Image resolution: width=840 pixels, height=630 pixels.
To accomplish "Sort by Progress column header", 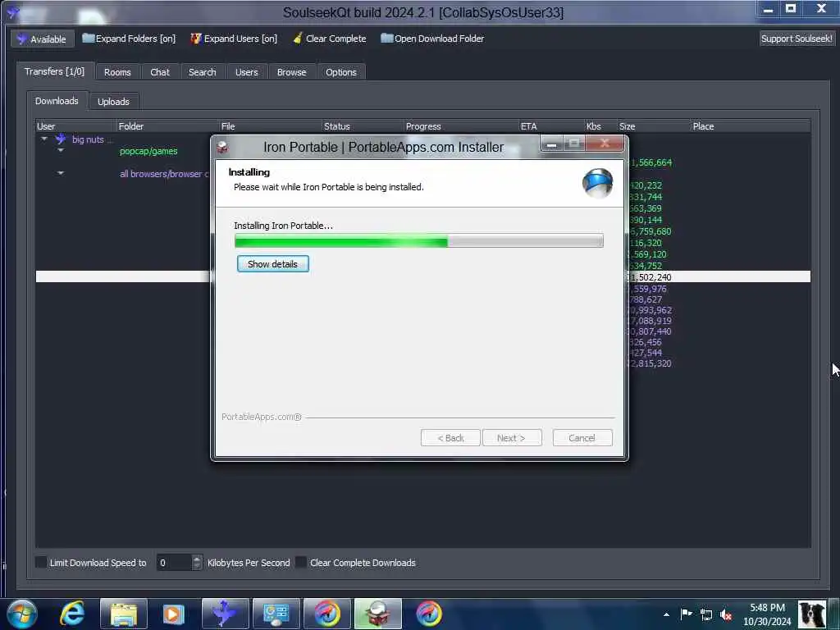I will coord(461,126).
